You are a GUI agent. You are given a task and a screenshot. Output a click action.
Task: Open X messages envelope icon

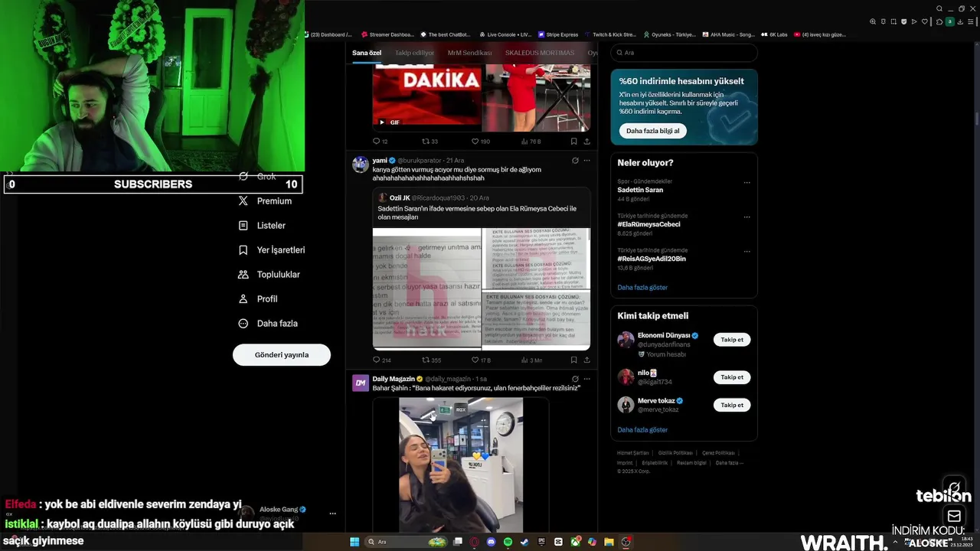pyautogui.click(x=954, y=516)
